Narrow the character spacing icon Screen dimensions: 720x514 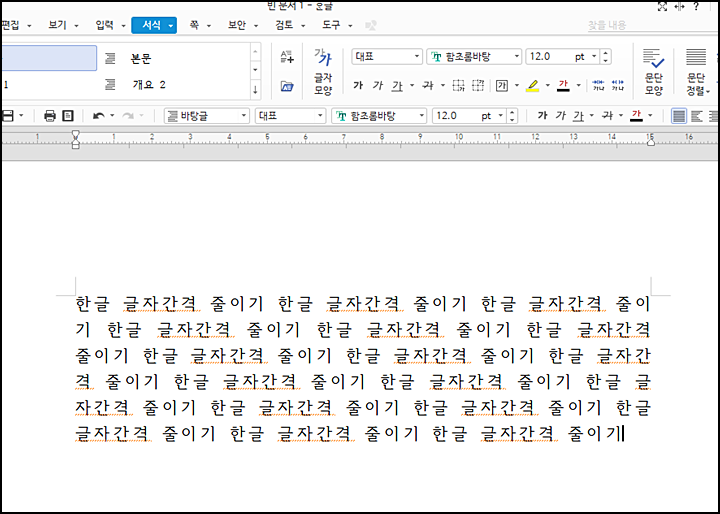(598, 85)
